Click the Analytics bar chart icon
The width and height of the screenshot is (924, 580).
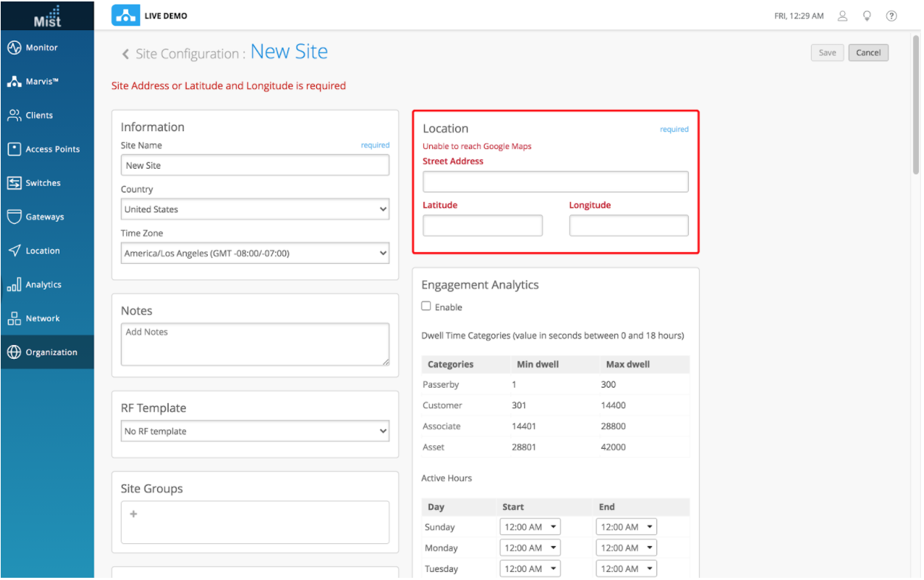[14, 284]
